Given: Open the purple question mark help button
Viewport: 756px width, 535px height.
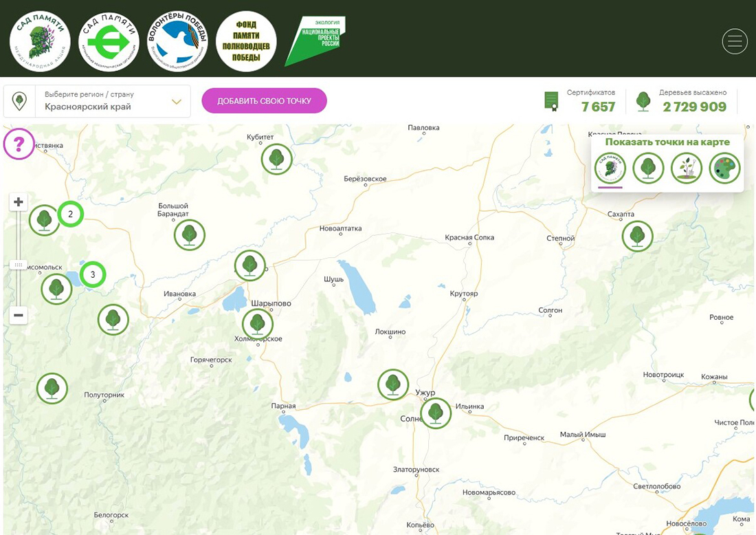Looking at the screenshot, I should tap(19, 144).
